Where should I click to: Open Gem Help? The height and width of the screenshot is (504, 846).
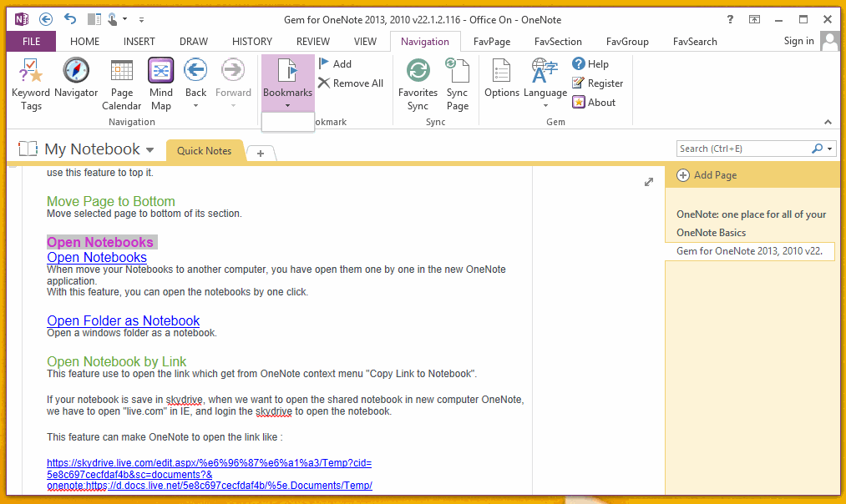coord(590,63)
